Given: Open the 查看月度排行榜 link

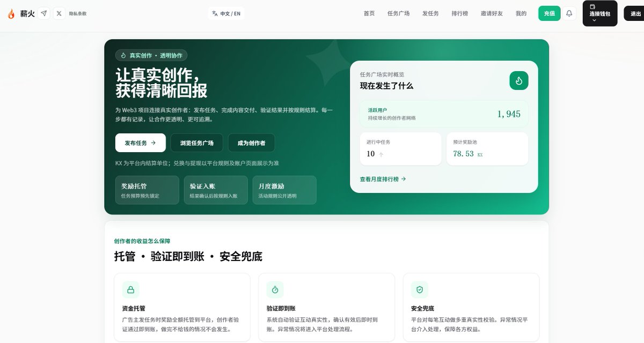Looking at the screenshot, I should 383,179.
